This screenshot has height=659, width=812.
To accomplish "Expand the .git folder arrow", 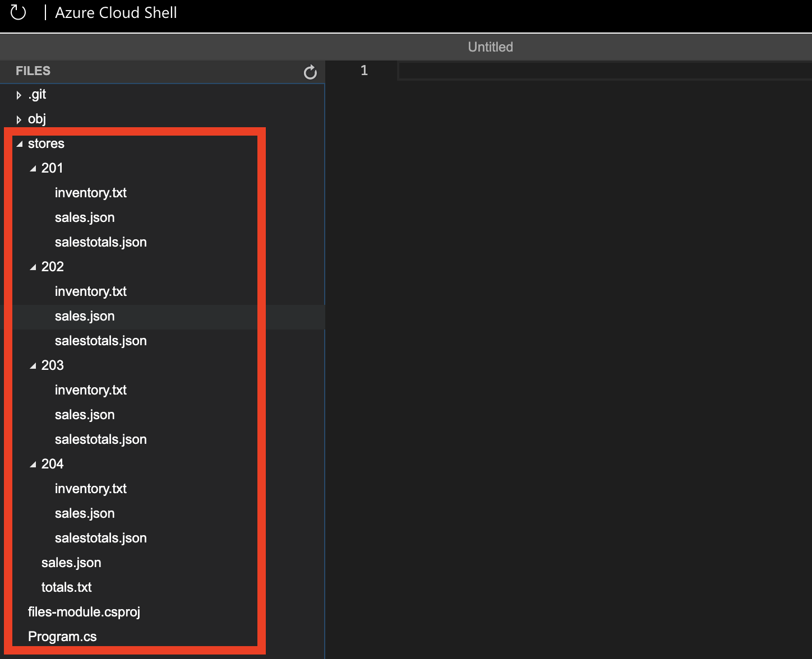I will click(19, 95).
